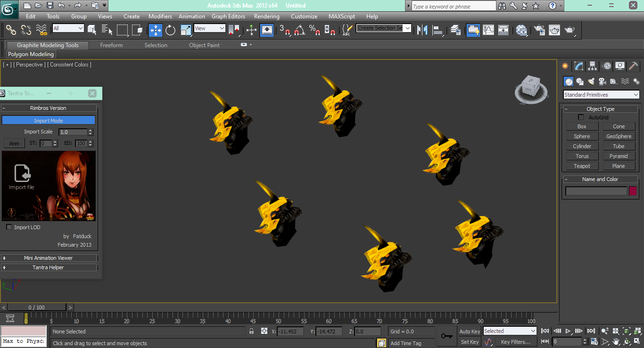This screenshot has height=348, width=644.
Task: Click the Import Mode button
Action: click(x=49, y=121)
